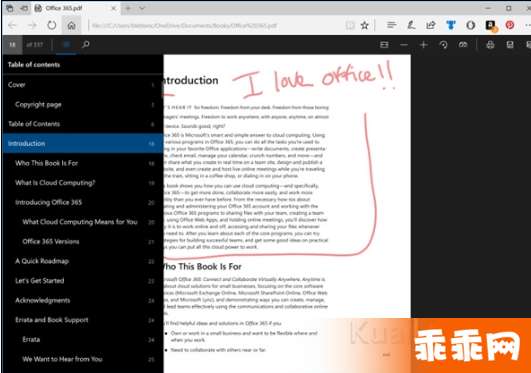Click the read aloud icon in PDF toolbar
Screen dimensions: 531x373
point(463,44)
